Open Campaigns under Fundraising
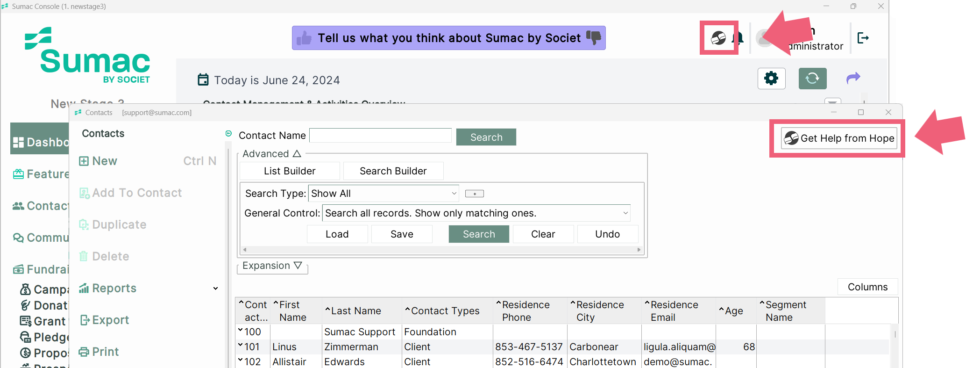980x368 pixels. (45, 289)
